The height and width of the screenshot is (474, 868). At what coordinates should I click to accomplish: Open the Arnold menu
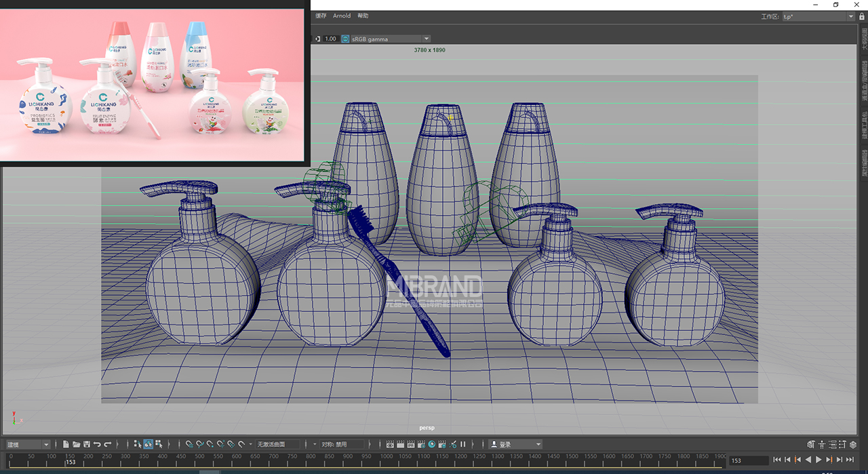(x=342, y=16)
